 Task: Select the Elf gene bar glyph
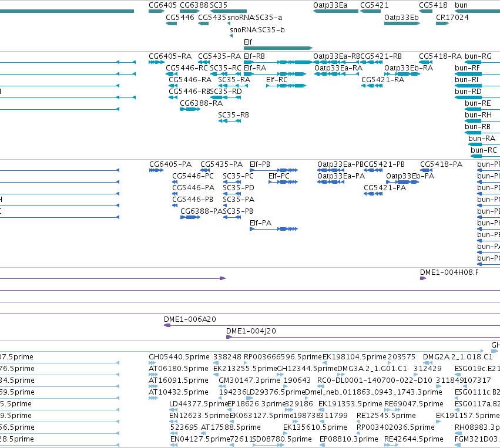(x=278, y=48)
